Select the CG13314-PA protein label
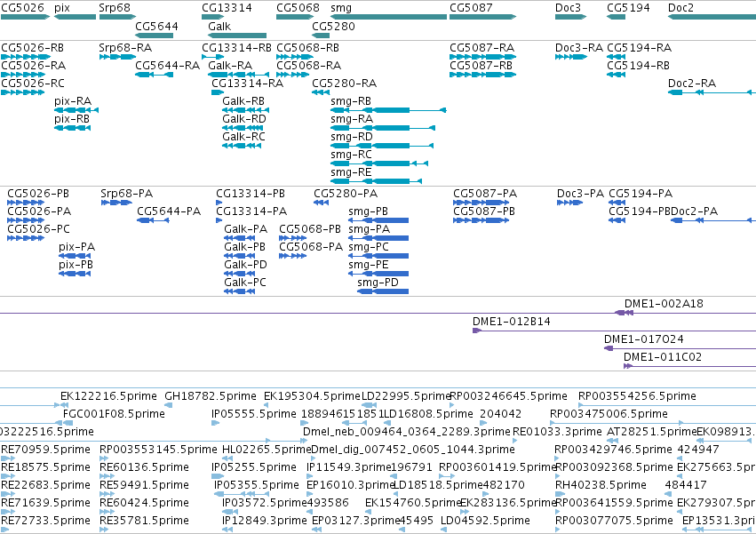The width and height of the screenshot is (756, 534). [x=251, y=211]
